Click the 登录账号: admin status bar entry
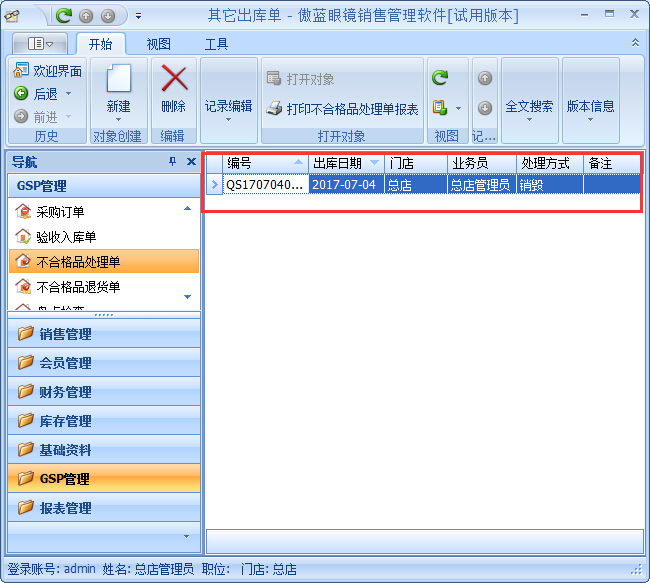Screen dimensions: 650x583 (51, 569)
